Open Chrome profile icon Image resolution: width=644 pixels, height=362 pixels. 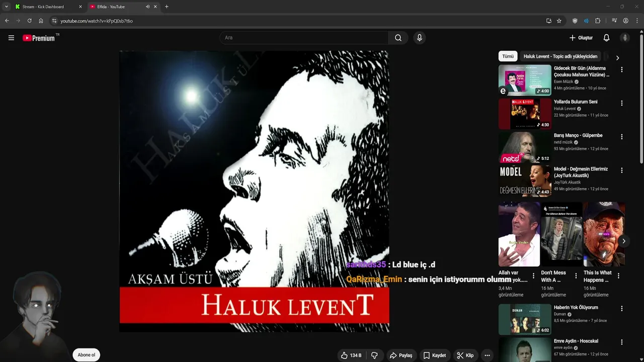click(625, 21)
